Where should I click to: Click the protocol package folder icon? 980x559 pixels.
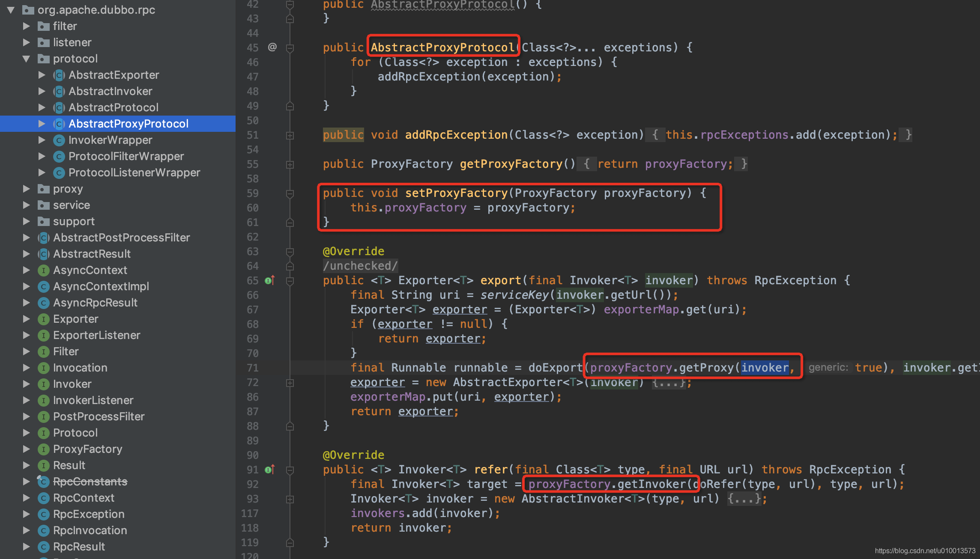tap(43, 59)
